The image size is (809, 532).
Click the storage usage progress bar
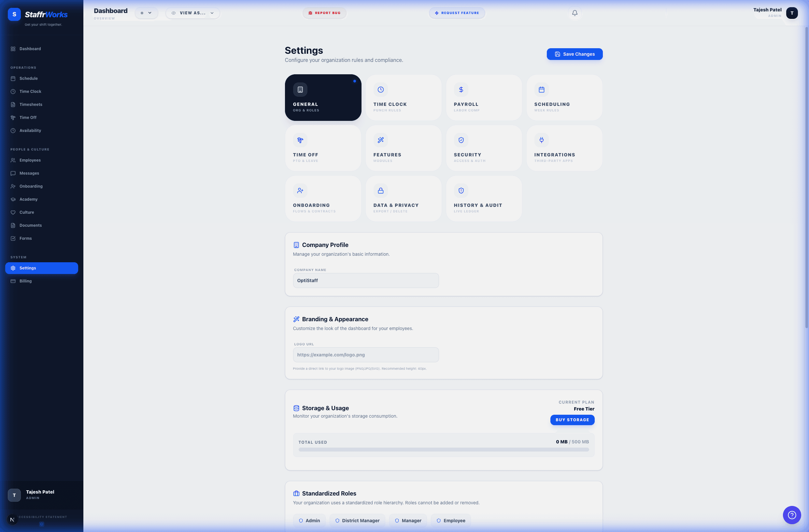[x=443, y=449]
